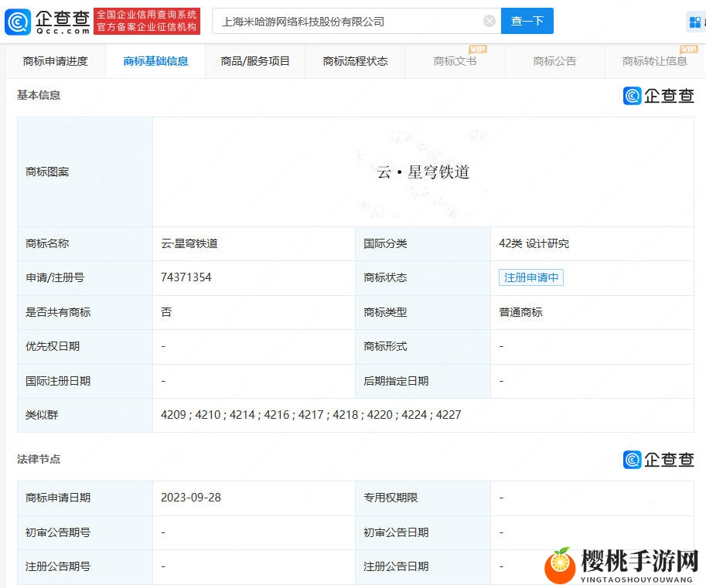Click the 法律节点 section heading
The image size is (706, 588).
39,459
